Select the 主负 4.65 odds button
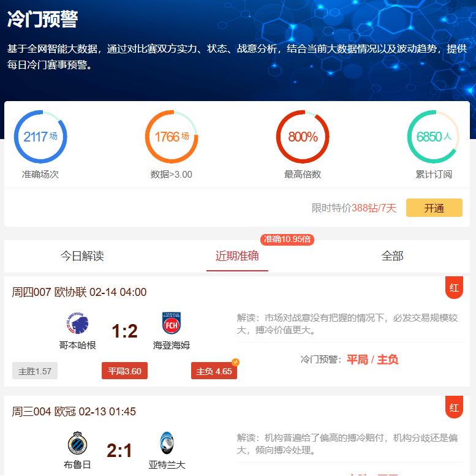This screenshot has width=476, height=476. coord(214,371)
